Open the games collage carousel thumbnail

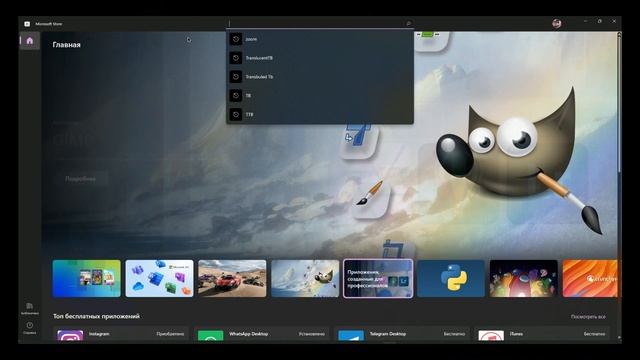pyautogui.click(x=87, y=278)
